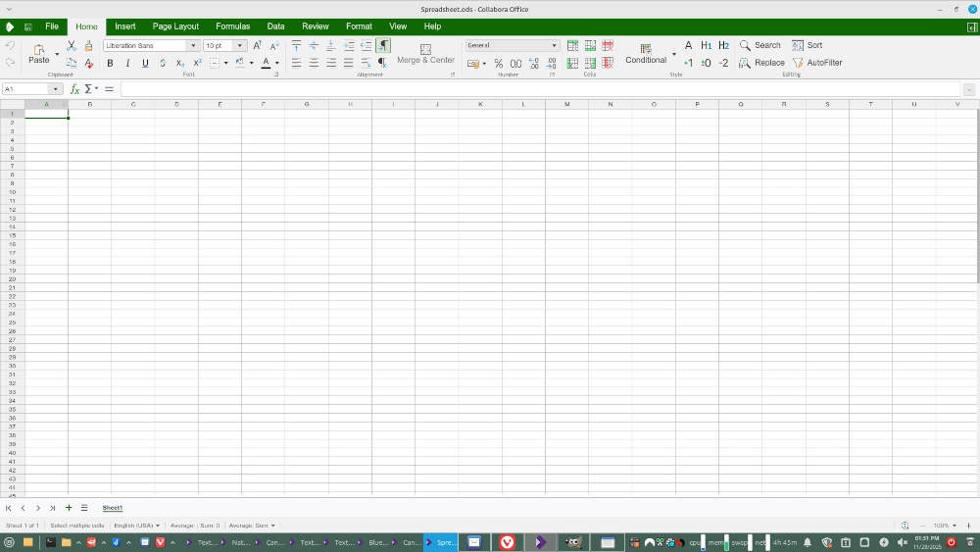Apply font color with the A swatch
The width and height of the screenshot is (980, 552).
coord(265,64)
